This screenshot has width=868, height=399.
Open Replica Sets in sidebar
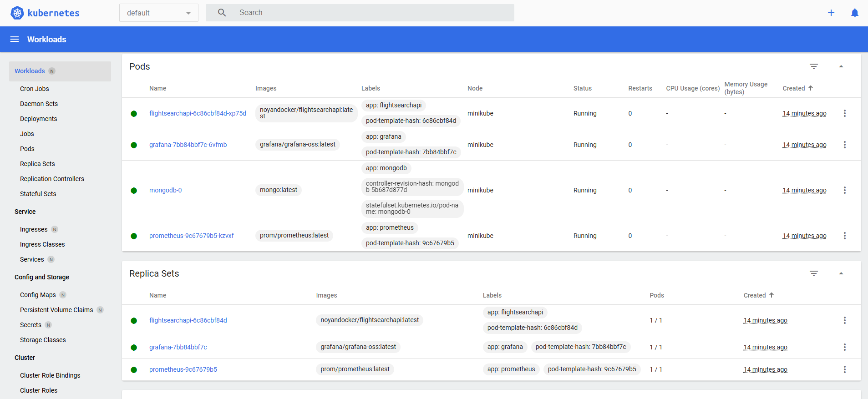pos(37,164)
